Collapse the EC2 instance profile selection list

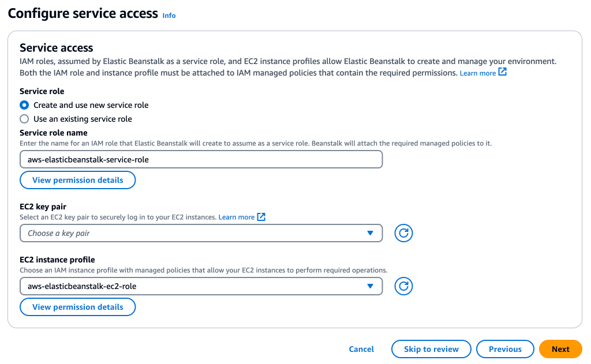click(370, 286)
